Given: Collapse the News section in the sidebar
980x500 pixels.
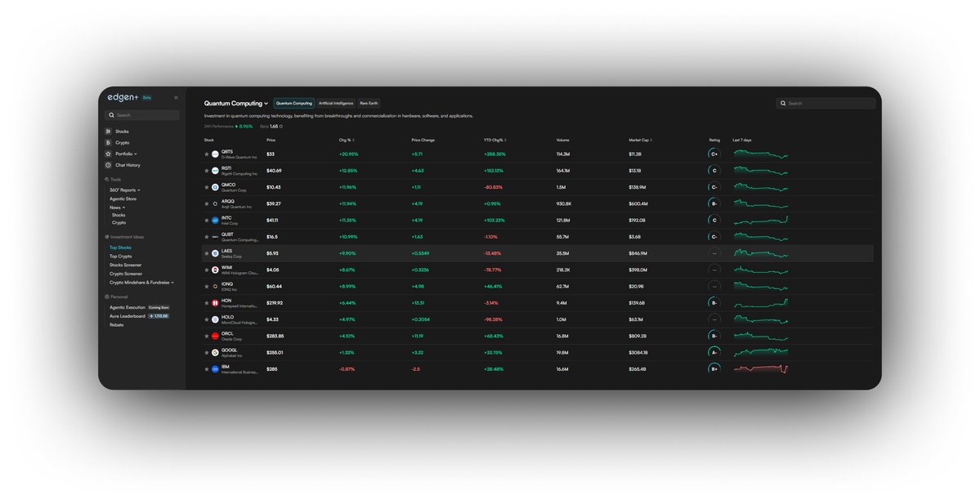Looking at the screenshot, I should (118, 208).
